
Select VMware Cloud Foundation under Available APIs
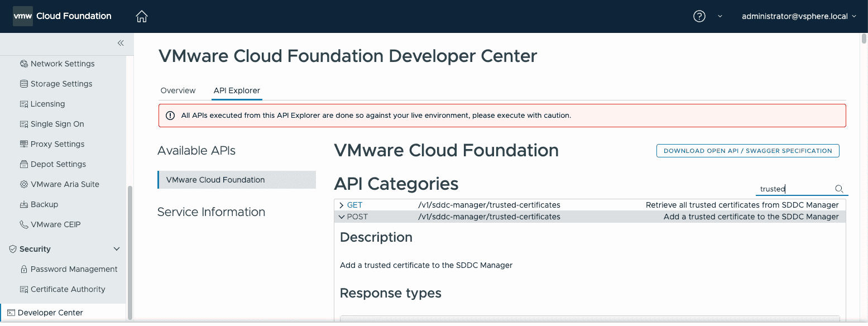click(215, 179)
